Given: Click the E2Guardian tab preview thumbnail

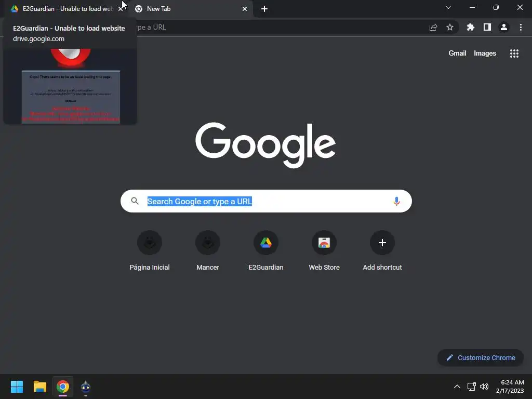Looking at the screenshot, I should (x=70, y=86).
